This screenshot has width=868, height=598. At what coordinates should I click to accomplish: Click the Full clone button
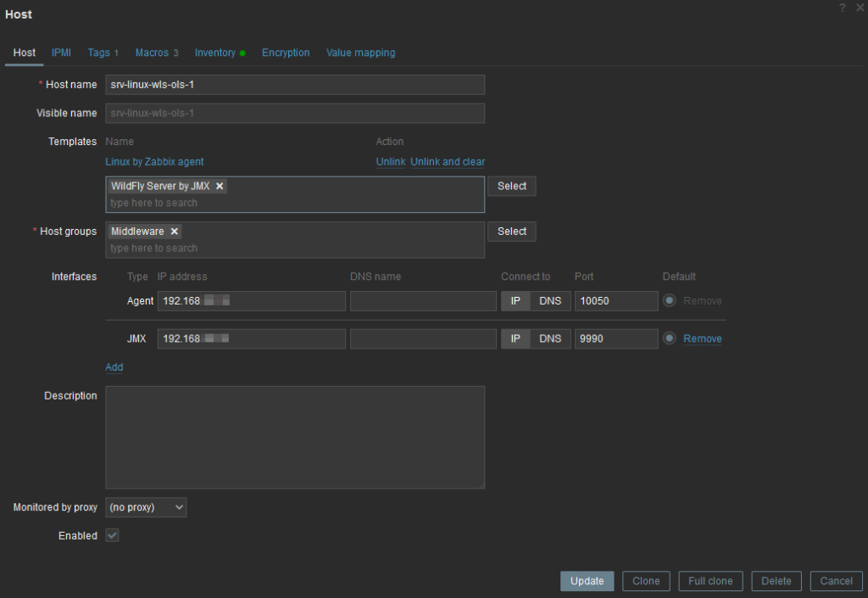click(x=710, y=581)
